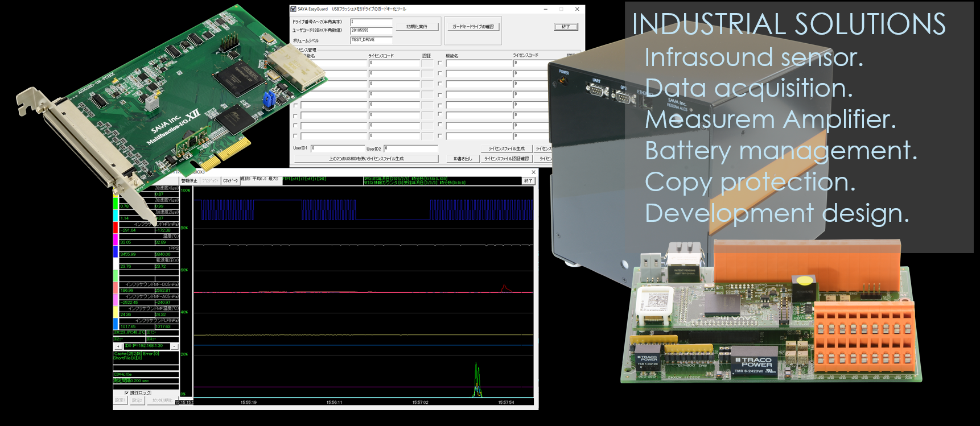
Task: Click the UserID1 input field
Action: [x=337, y=148]
